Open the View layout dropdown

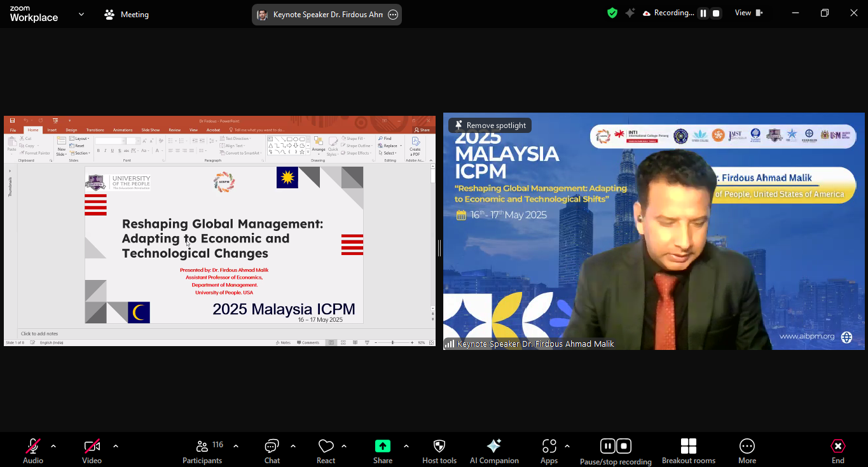(749, 13)
